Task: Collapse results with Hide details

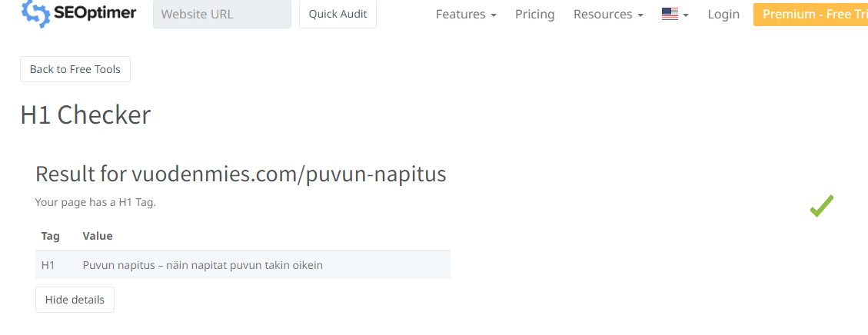Action: 75,300
